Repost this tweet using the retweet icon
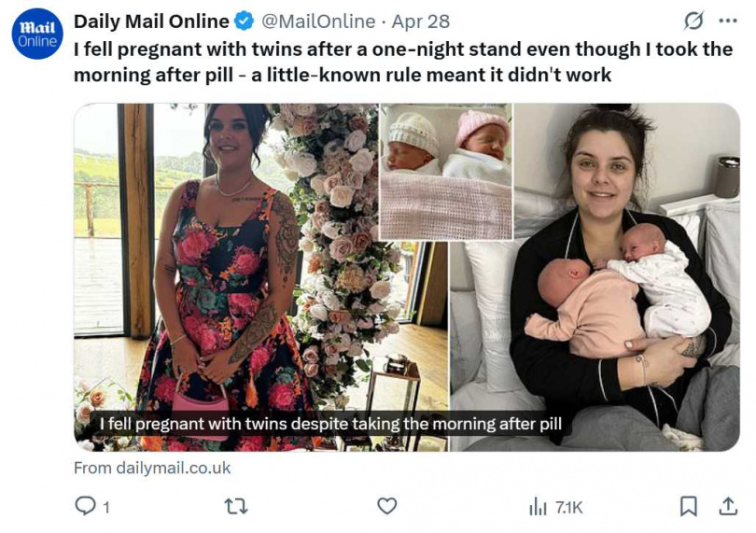Viewport: 756px width, 533px height. (x=237, y=507)
